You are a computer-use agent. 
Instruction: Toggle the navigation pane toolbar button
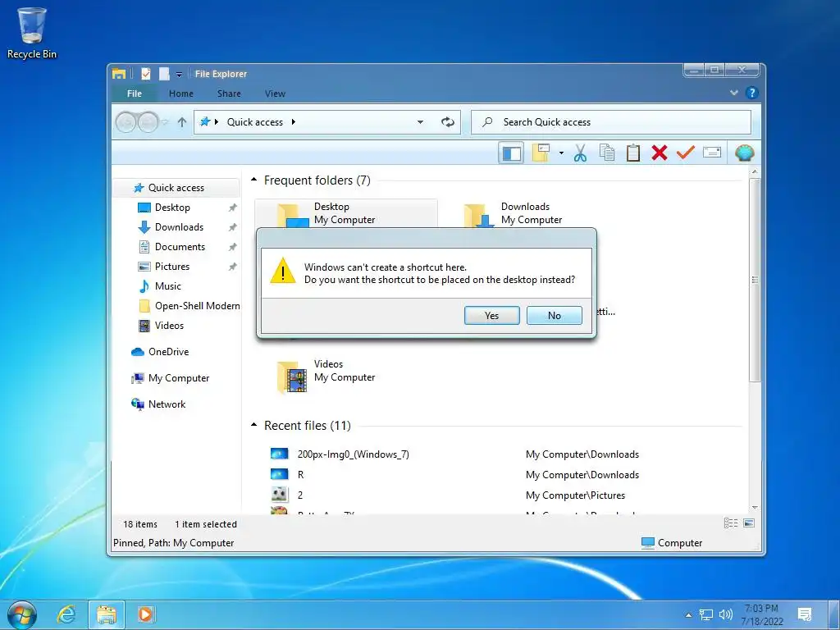[x=511, y=153]
